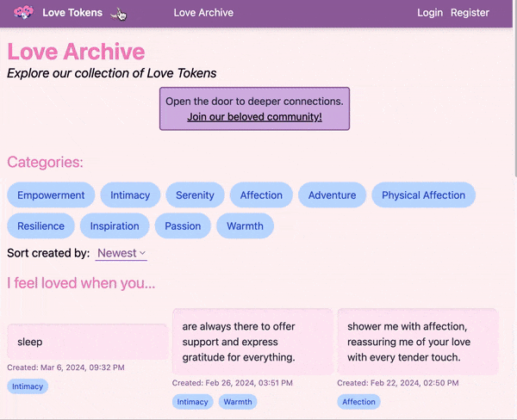Filter by the Empowerment category

click(51, 195)
